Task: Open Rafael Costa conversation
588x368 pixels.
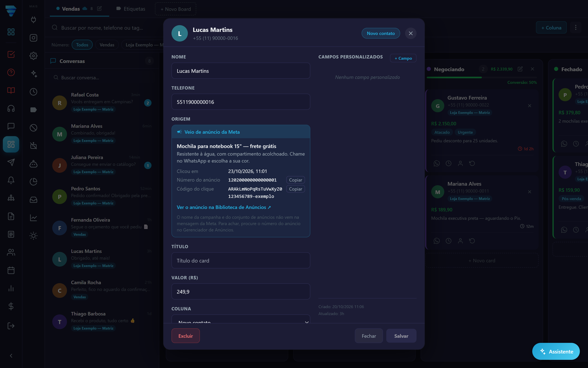Action: [102, 102]
